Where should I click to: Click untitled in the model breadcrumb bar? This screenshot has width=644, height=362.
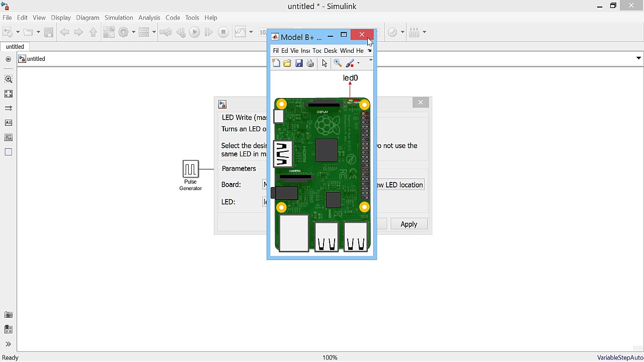tap(36, 59)
